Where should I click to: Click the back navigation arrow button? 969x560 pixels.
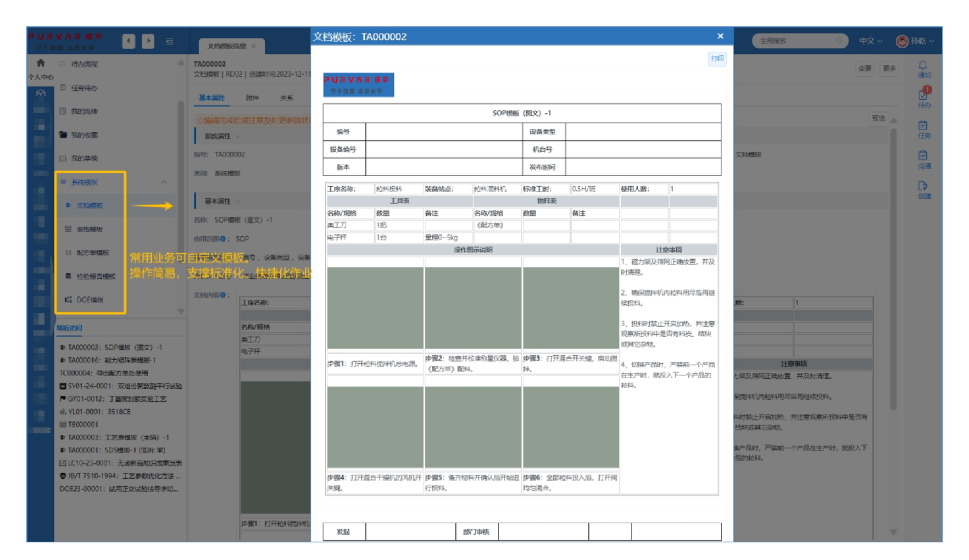[x=129, y=41]
